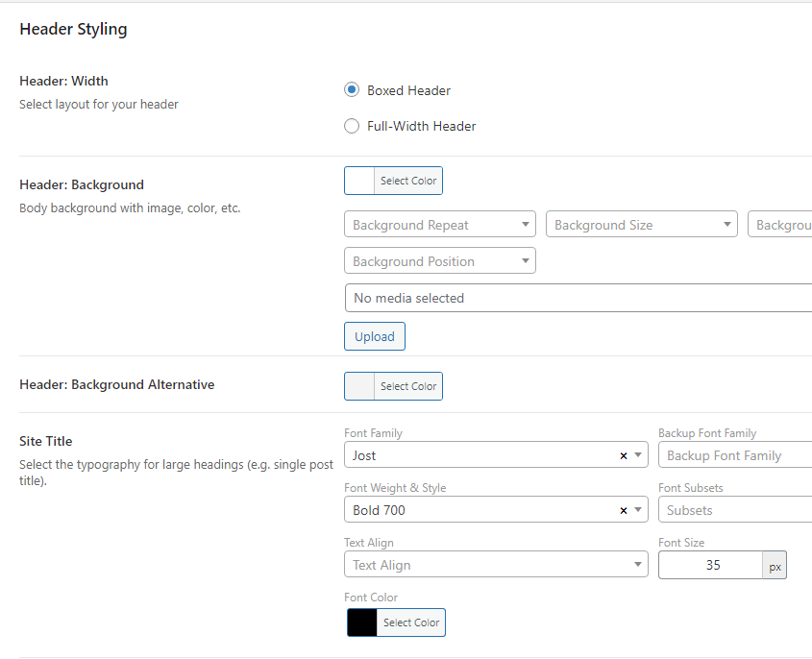This screenshot has height=659, width=812.
Task: Open the Background Repeat dropdown
Action: [440, 224]
